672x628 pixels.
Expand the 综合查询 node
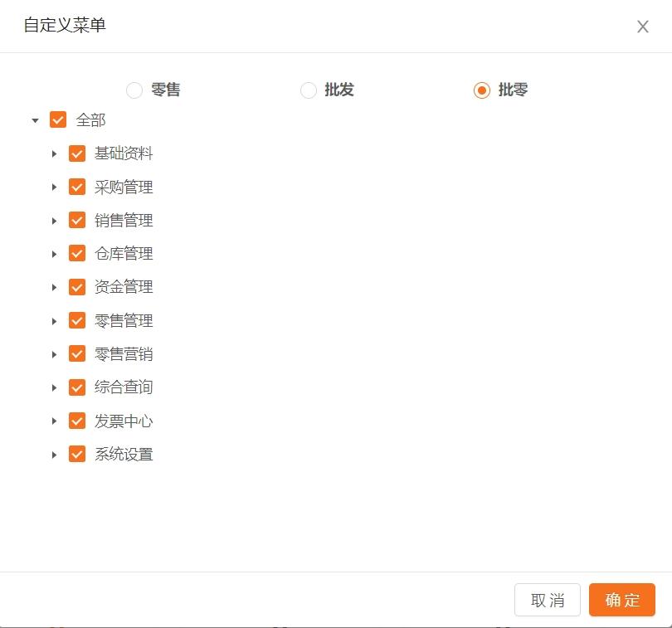(x=54, y=387)
